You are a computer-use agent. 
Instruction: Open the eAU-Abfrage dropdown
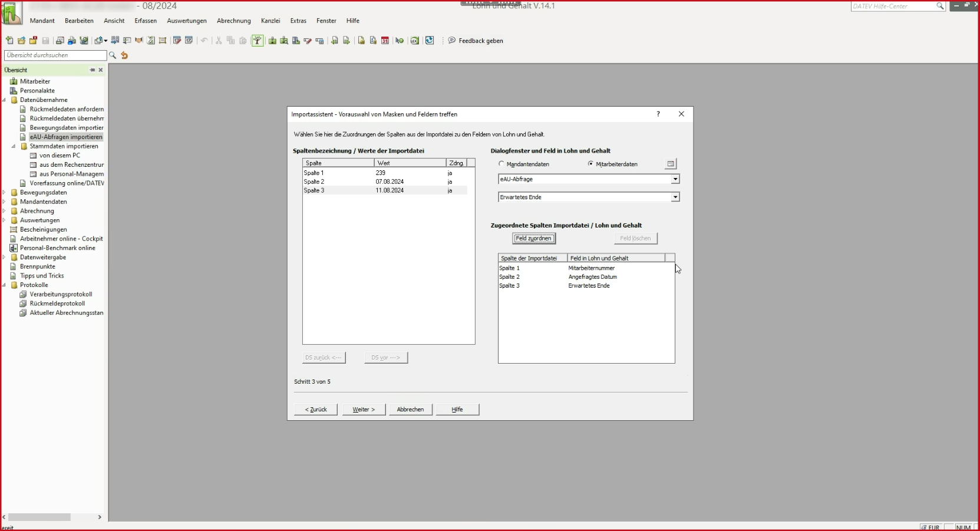point(675,179)
